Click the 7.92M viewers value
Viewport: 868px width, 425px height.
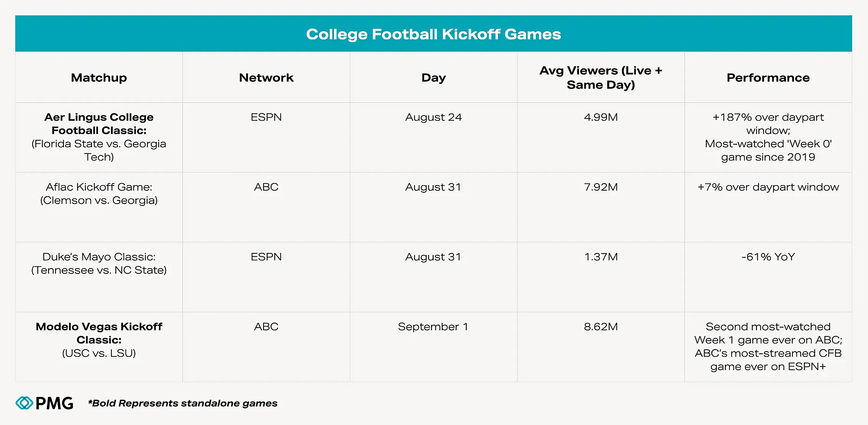pos(601,187)
